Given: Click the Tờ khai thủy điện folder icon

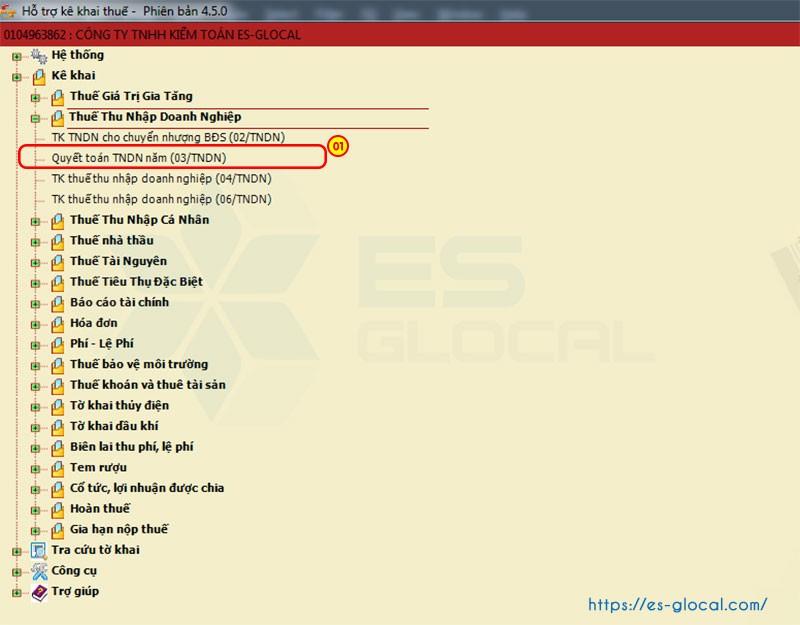Looking at the screenshot, I should (x=58, y=407).
